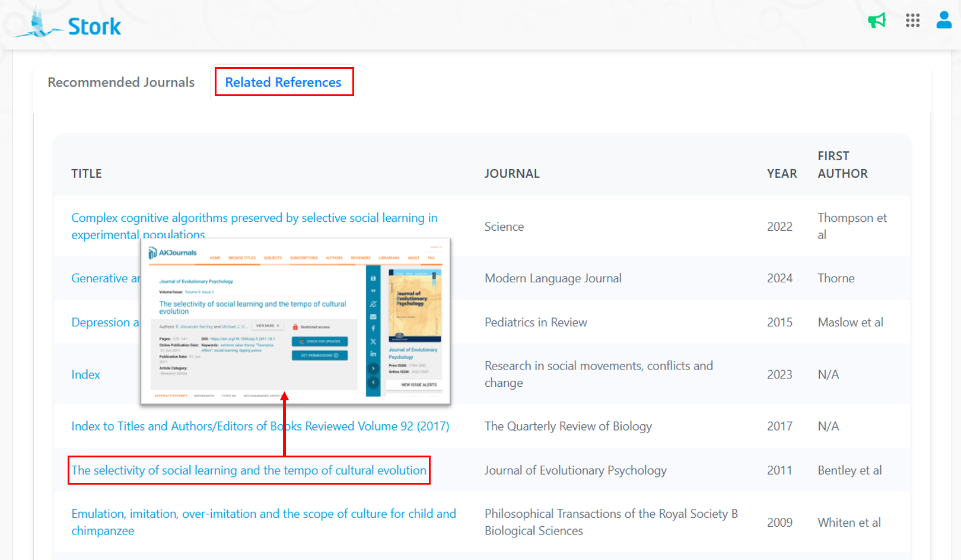This screenshot has height=560, width=961.
Task: Open the Generative article link
Action: (x=105, y=278)
